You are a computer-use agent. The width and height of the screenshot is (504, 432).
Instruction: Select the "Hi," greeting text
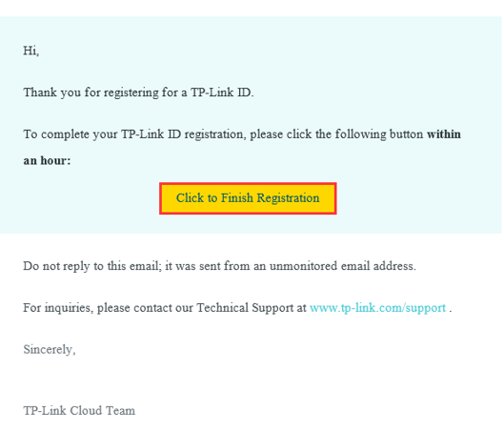(x=31, y=51)
